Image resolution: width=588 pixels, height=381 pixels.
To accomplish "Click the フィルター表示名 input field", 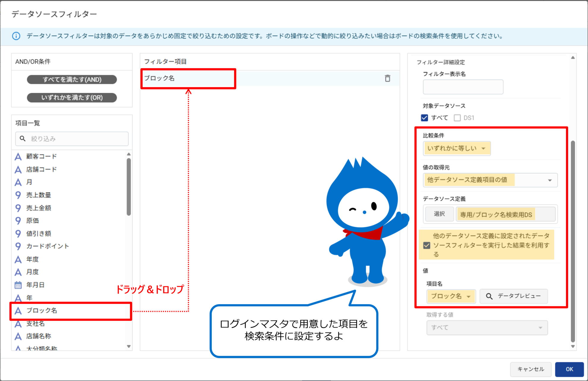I will tap(463, 87).
